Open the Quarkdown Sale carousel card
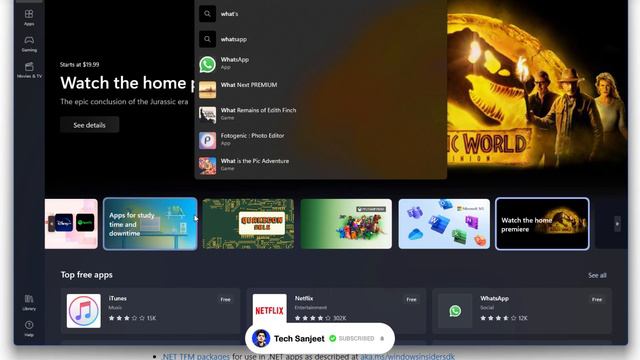Viewport: 640px width, 360px height. [248, 224]
